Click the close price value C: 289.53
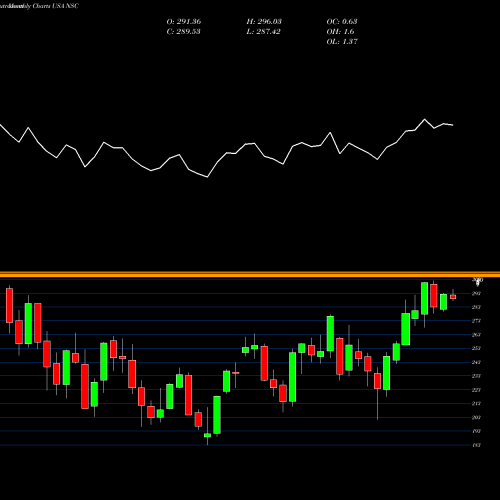 pyautogui.click(x=183, y=32)
